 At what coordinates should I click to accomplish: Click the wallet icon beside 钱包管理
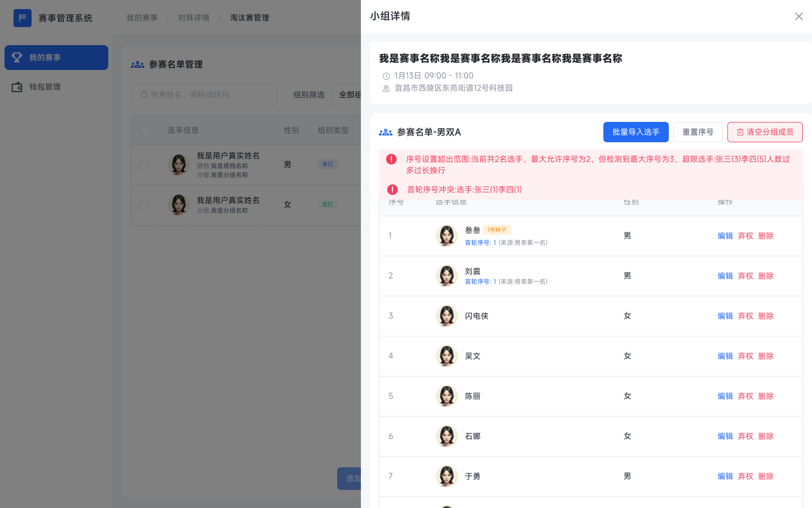tap(17, 87)
